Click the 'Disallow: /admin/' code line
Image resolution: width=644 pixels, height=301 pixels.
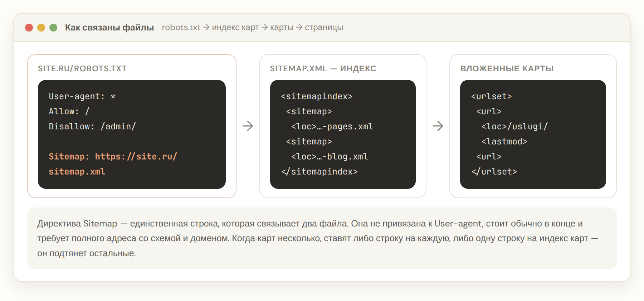(x=92, y=126)
